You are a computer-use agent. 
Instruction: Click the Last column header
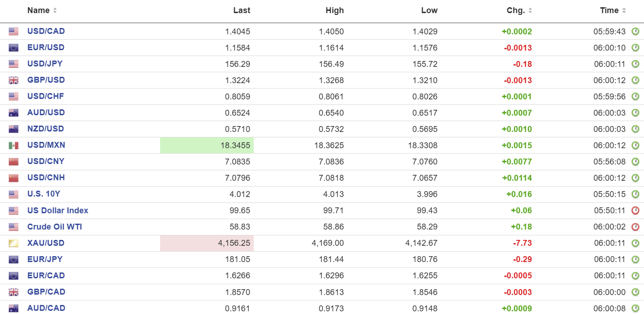pos(241,10)
